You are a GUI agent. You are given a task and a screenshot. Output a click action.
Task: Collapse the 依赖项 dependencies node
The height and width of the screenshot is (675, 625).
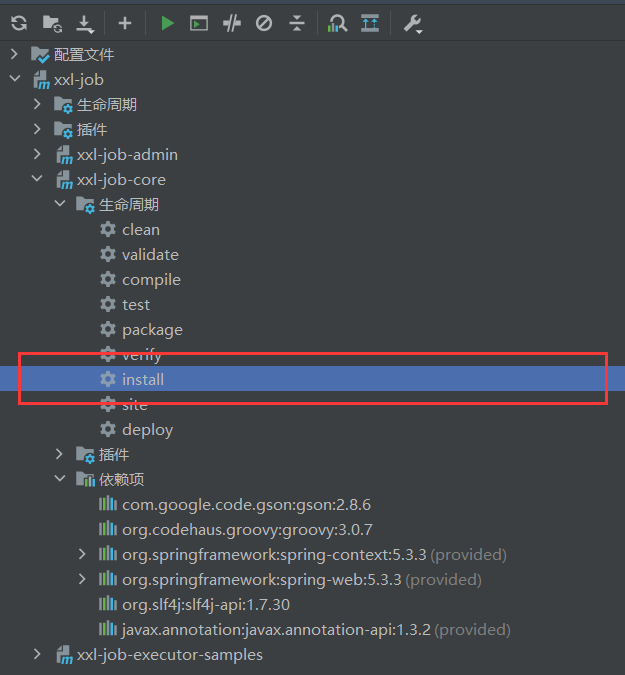click(60, 479)
